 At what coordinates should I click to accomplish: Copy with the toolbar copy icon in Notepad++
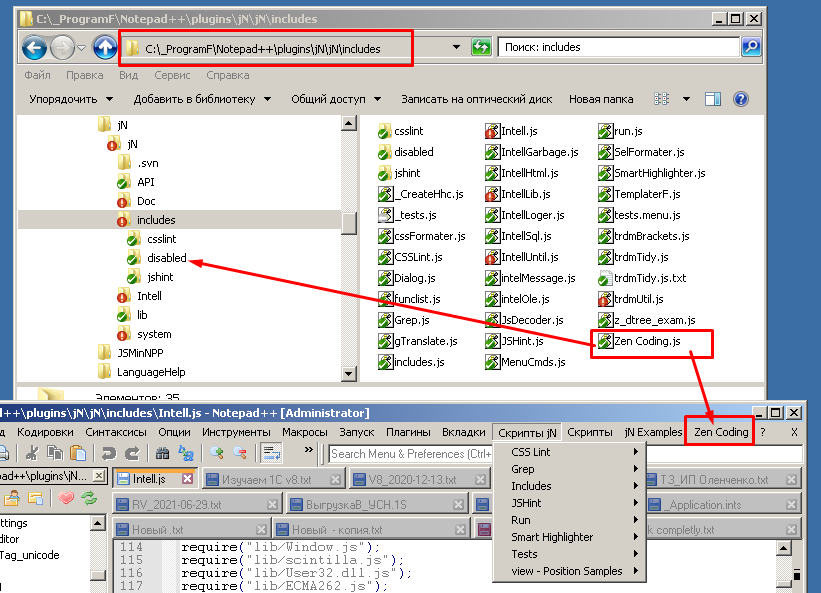55,453
